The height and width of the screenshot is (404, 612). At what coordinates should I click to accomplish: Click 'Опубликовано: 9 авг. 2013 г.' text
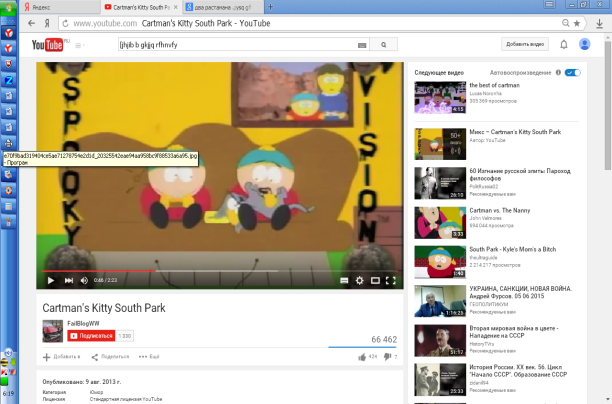click(82, 382)
